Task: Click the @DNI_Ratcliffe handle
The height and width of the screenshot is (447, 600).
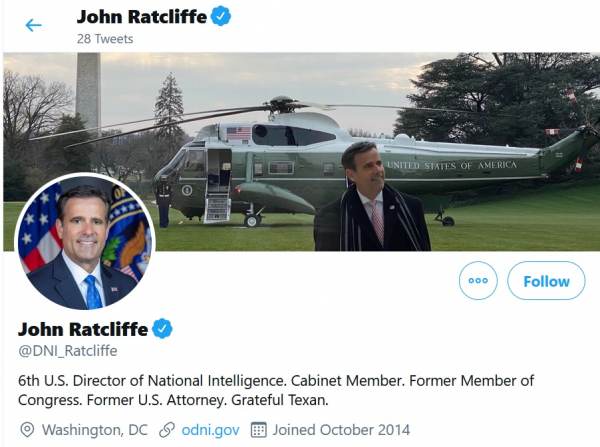Action: tap(68, 350)
